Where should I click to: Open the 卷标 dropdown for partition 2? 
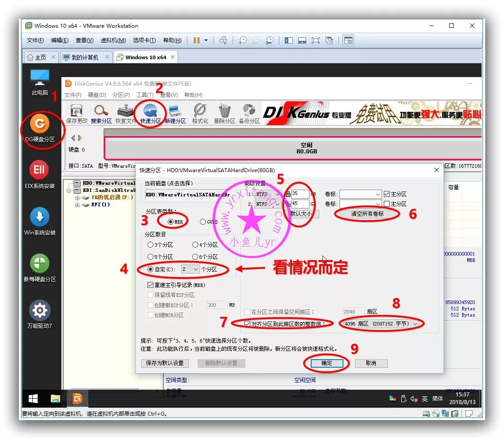click(361, 204)
